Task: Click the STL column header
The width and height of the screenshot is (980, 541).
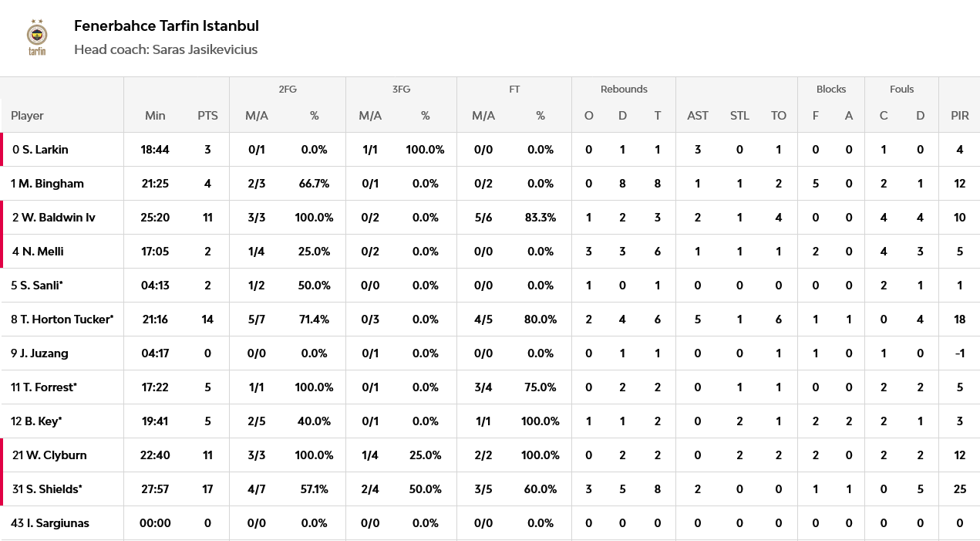Action: [739, 116]
